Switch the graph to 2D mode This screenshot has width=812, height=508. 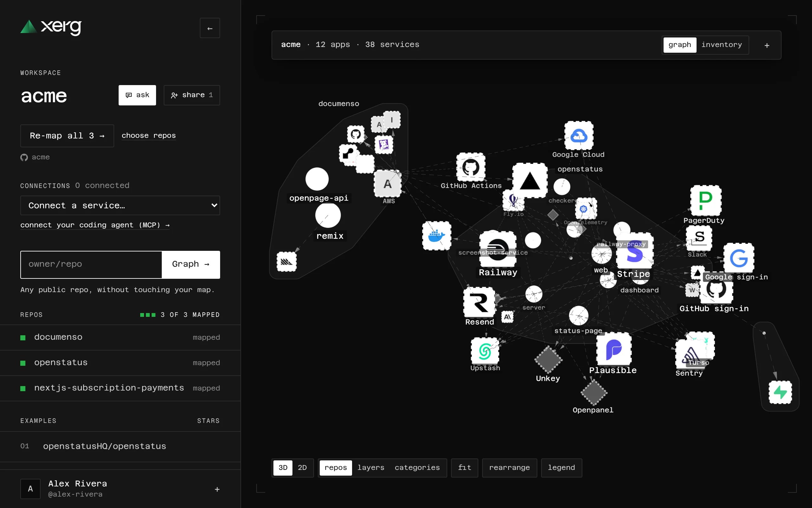pos(302,468)
